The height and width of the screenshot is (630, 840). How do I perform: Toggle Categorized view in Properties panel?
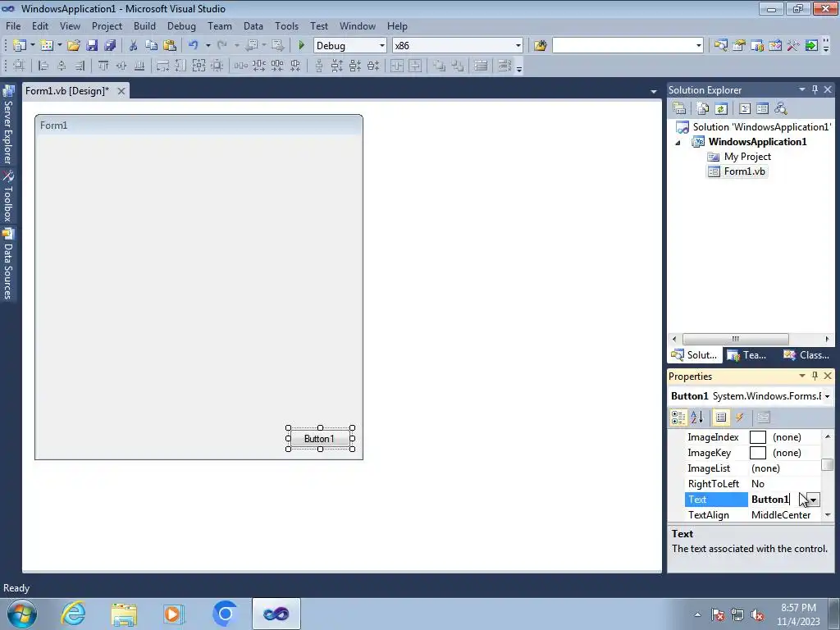678,418
